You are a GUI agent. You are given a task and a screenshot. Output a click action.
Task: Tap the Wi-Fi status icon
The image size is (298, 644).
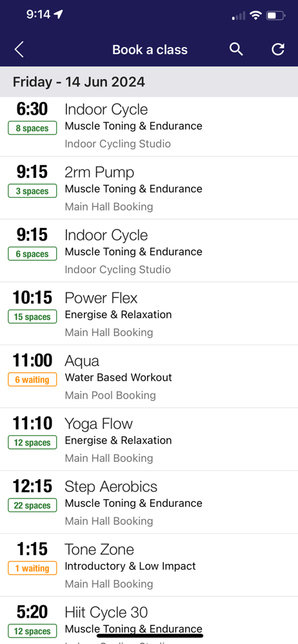click(x=255, y=15)
